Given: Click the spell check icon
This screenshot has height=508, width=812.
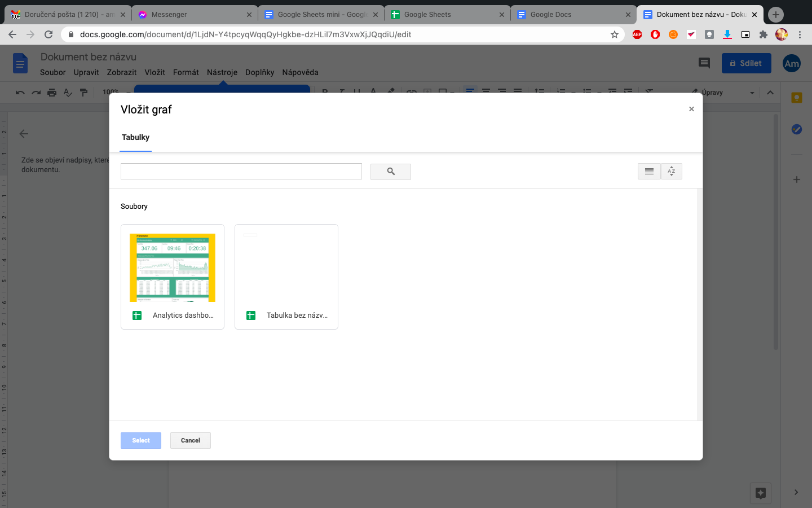Looking at the screenshot, I should [68, 93].
